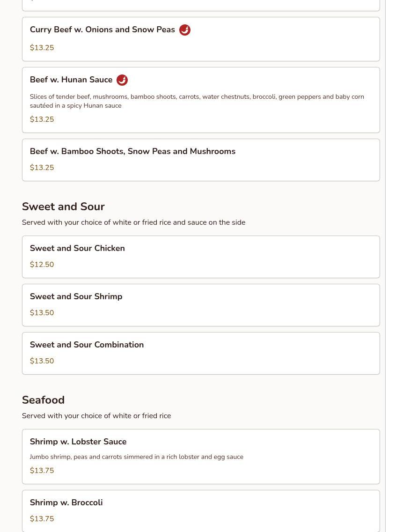The image size is (395, 532).
Task: Select the Sweet and Sour Shrimp dish
Action: coord(76,297)
